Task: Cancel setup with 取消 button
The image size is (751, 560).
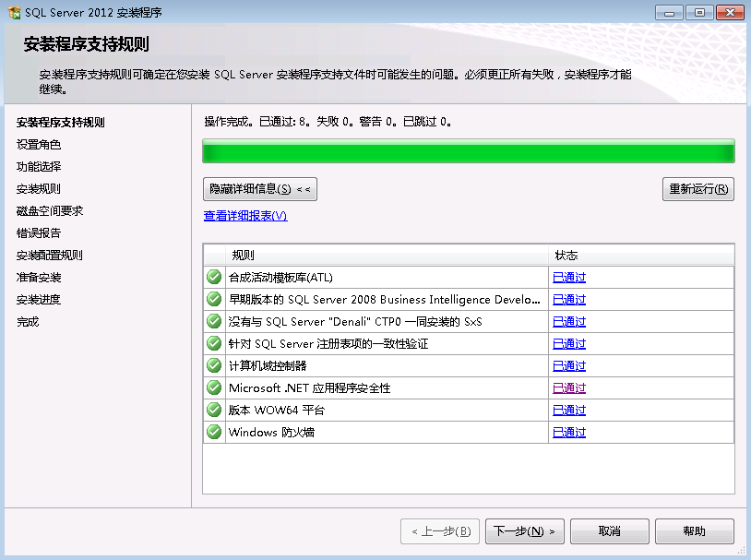Action: click(x=610, y=531)
